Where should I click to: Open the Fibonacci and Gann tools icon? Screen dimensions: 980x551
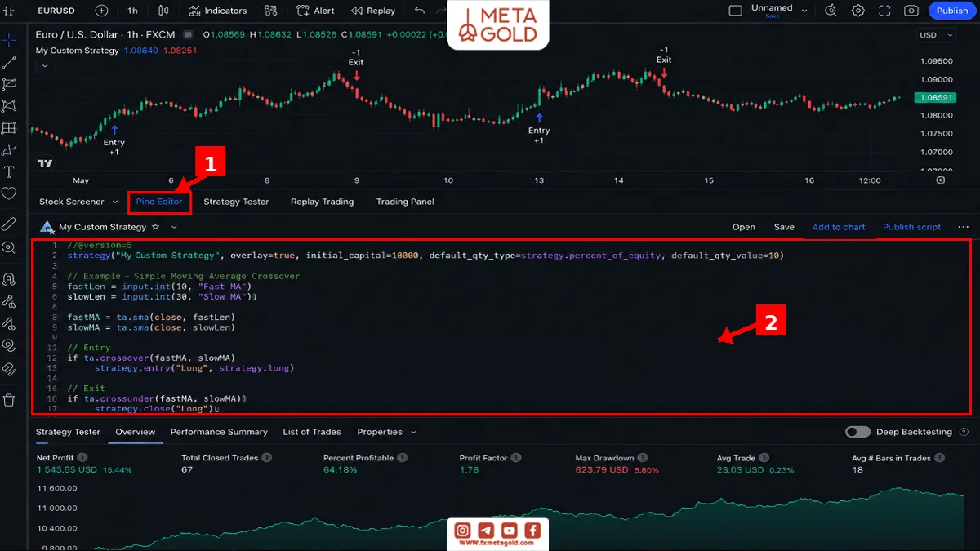[9, 84]
